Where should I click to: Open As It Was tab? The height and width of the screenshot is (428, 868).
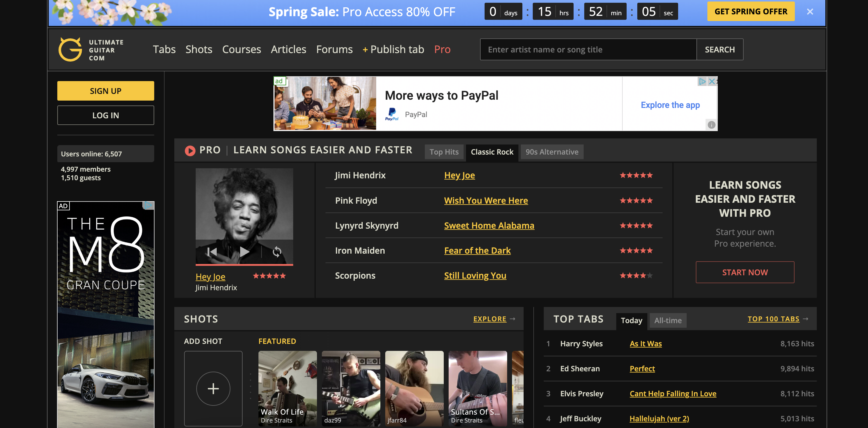(x=646, y=344)
